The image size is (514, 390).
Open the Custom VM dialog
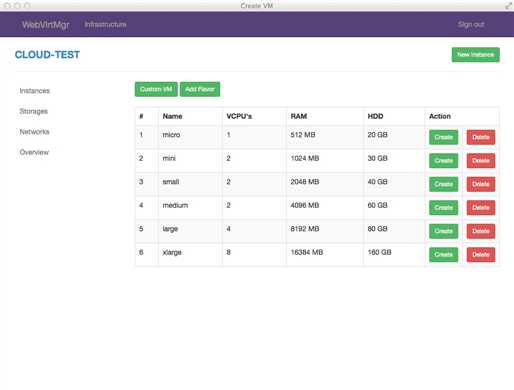coord(156,89)
